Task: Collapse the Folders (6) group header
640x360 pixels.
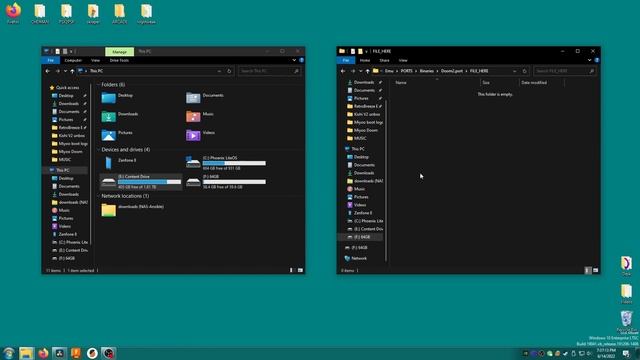Action: pos(99,84)
